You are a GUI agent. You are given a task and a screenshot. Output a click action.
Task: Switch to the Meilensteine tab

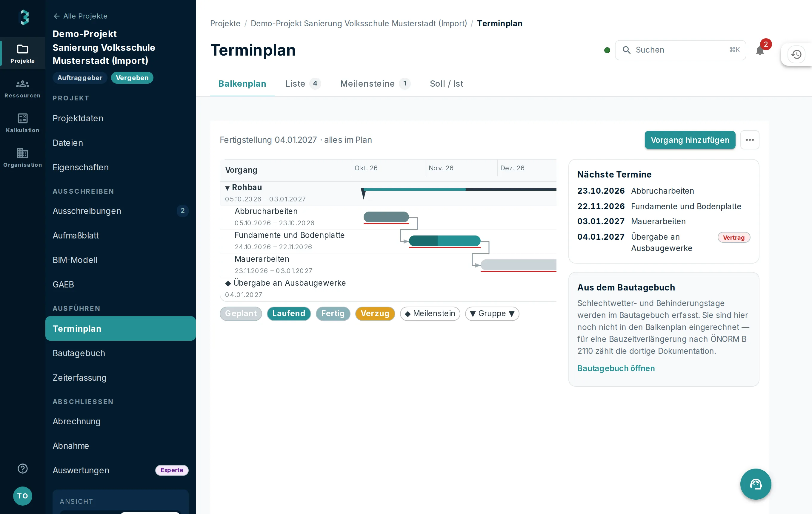[375, 83]
